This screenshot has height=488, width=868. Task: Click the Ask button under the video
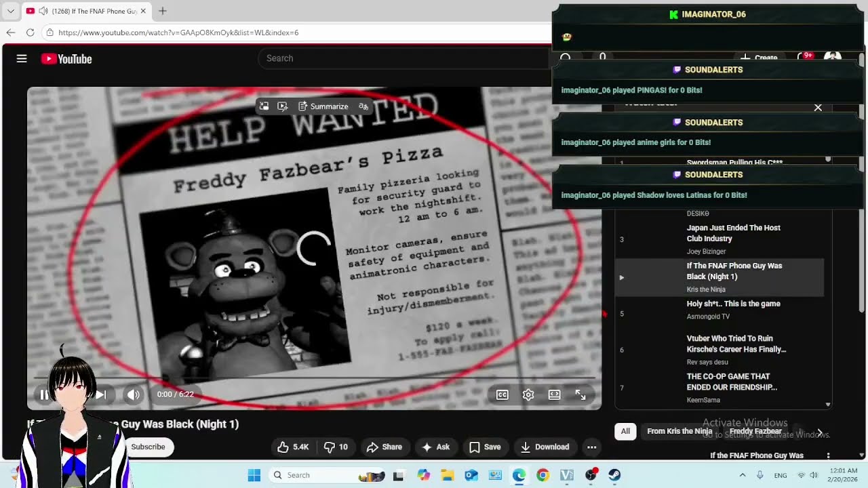[435, 447]
